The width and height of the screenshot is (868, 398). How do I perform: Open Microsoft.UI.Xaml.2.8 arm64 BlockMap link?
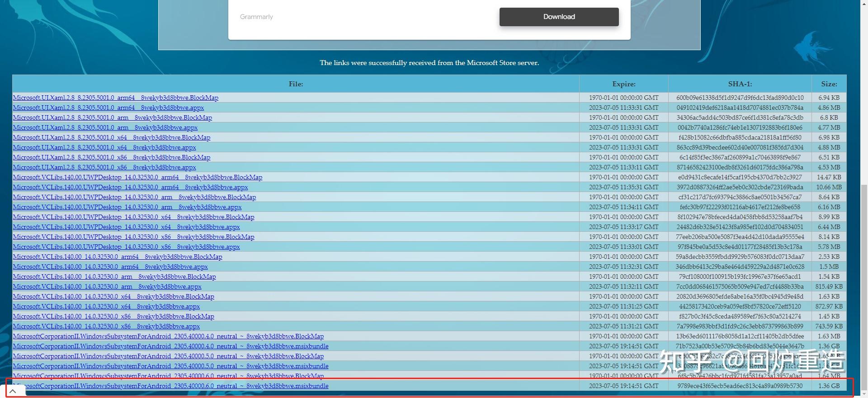point(115,98)
